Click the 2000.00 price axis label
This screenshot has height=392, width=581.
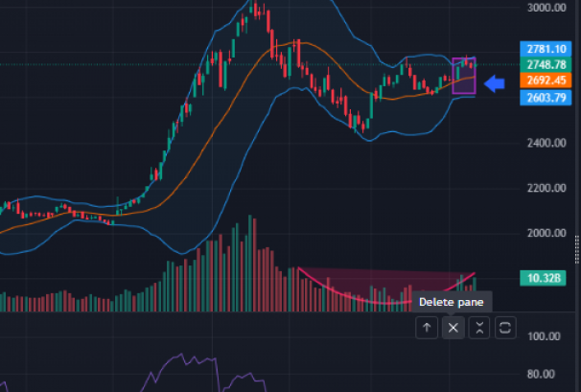pos(544,233)
